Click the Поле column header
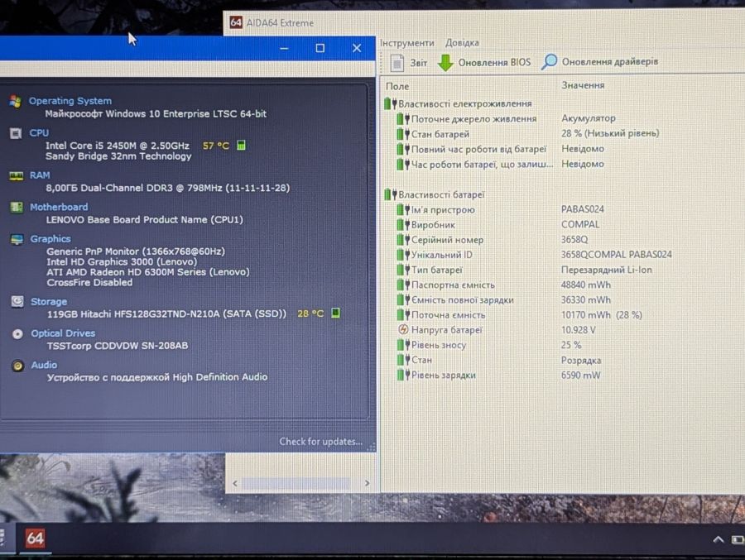The height and width of the screenshot is (560, 745). (x=397, y=87)
